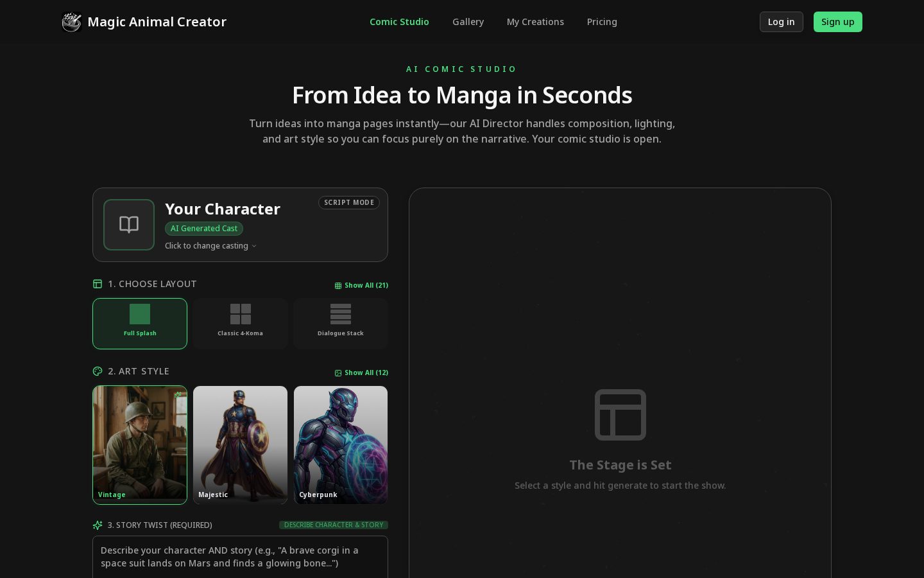924x578 pixels.
Task: Click the palette icon beside Art Style
Action: [98, 371]
